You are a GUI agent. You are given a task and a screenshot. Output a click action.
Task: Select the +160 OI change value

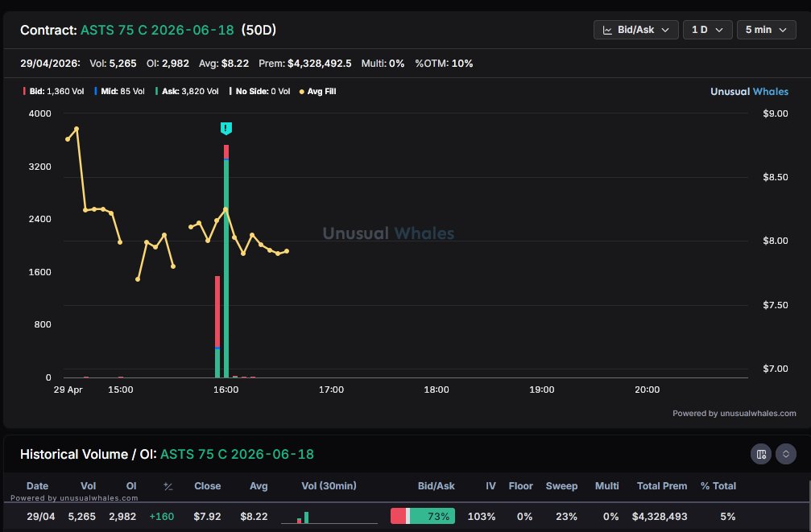161,517
